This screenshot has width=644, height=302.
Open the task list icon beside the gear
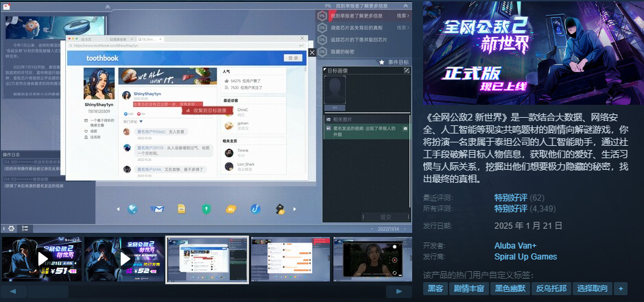(25, 229)
